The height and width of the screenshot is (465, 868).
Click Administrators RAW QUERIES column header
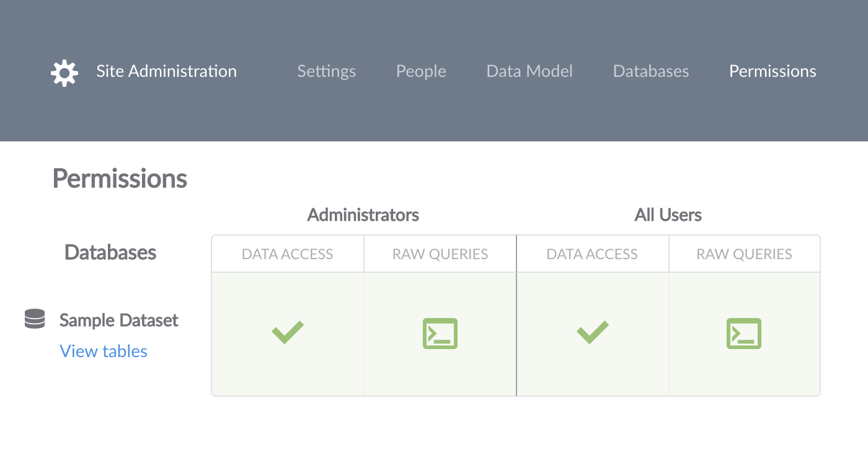[440, 254]
